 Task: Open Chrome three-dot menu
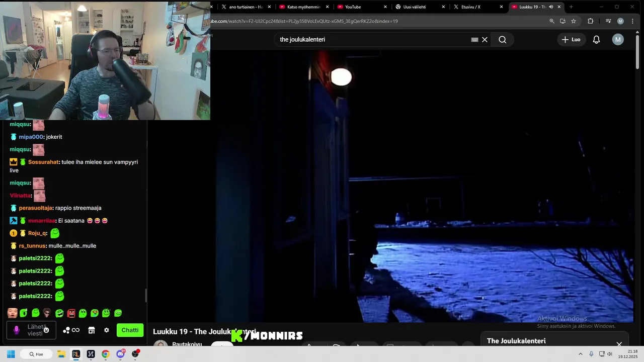632,21
